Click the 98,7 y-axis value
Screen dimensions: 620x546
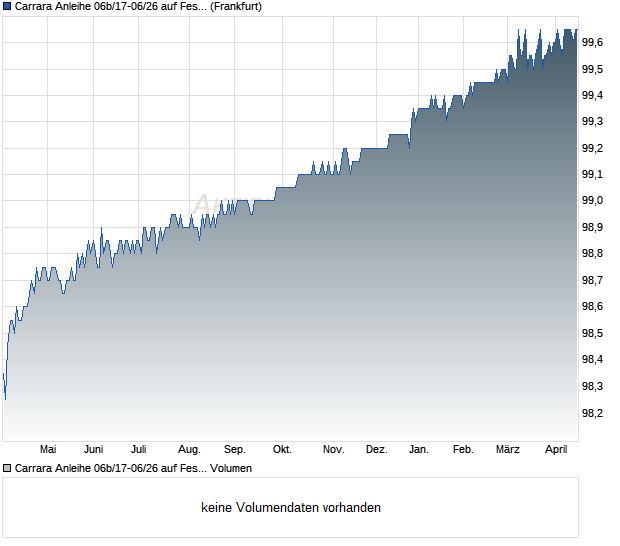[x=593, y=280]
